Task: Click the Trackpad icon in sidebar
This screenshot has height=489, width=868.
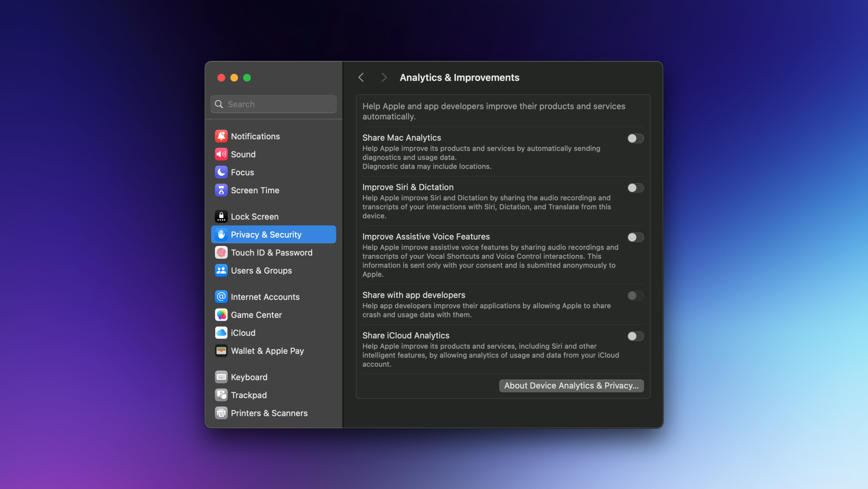Action: 221,395
